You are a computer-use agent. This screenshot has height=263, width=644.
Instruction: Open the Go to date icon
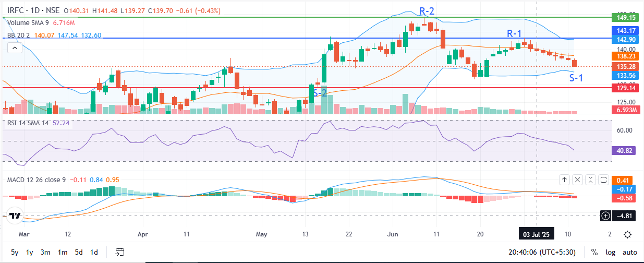coord(120,252)
